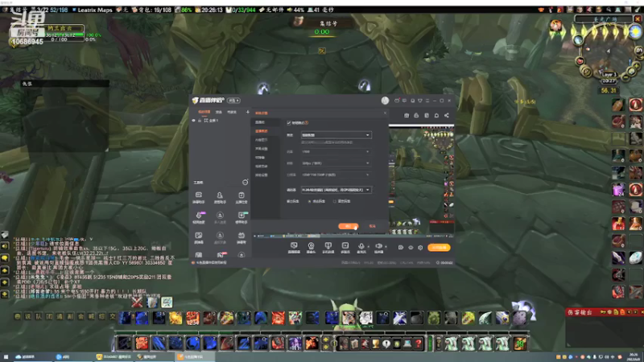This screenshot has width=644, height=362.
Task: Open the microphone tool with the purple badge
Action: (199, 217)
